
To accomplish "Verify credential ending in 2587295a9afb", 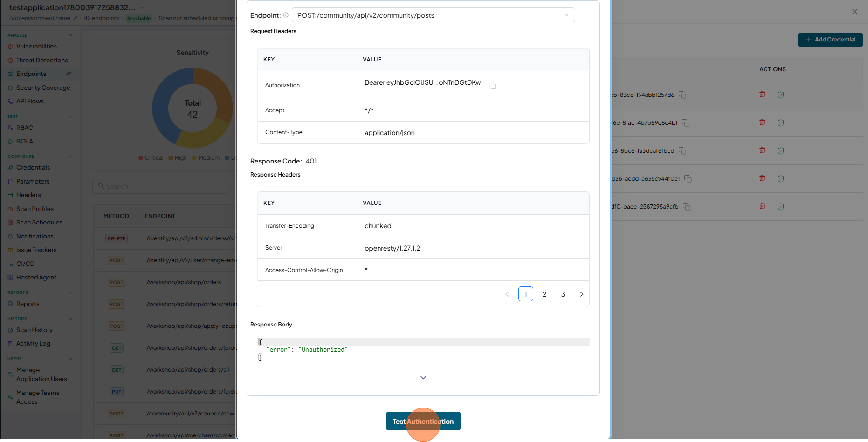I will pyautogui.click(x=781, y=206).
